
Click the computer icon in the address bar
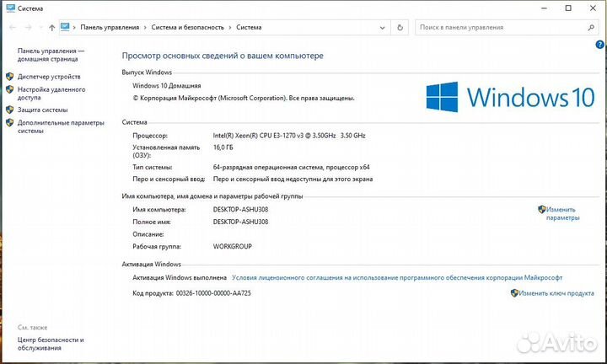[65, 27]
